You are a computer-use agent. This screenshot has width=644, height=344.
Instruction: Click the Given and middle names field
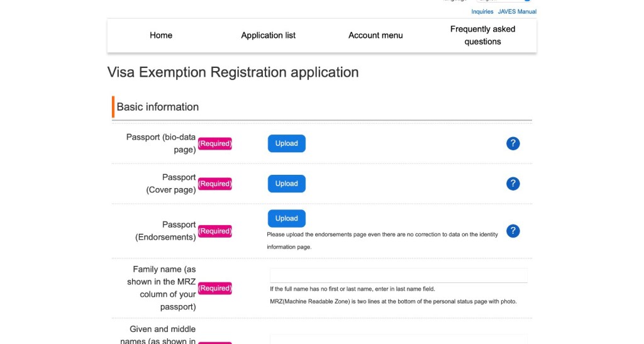(x=399, y=340)
